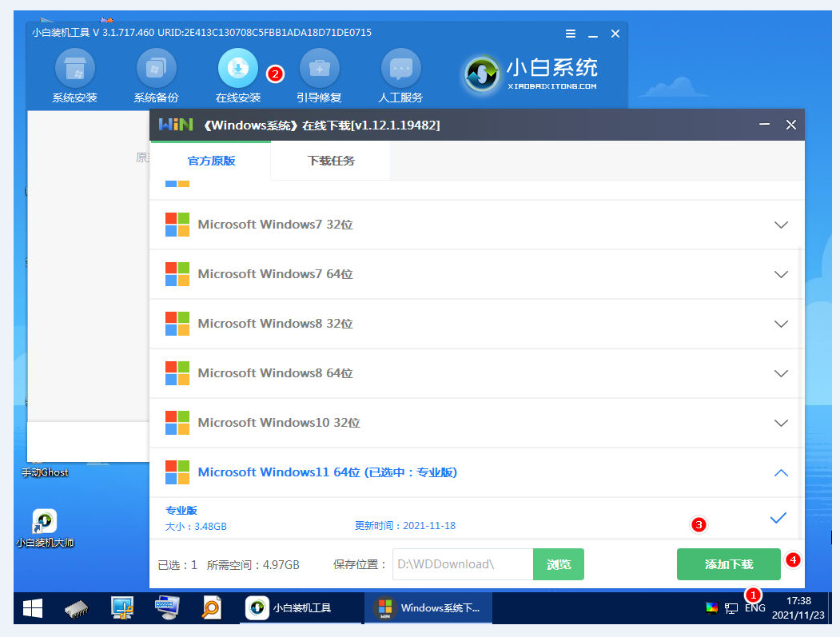Click the 更新时间：2021-11-18 text
Viewport: 840px width, 637px height.
405,526
